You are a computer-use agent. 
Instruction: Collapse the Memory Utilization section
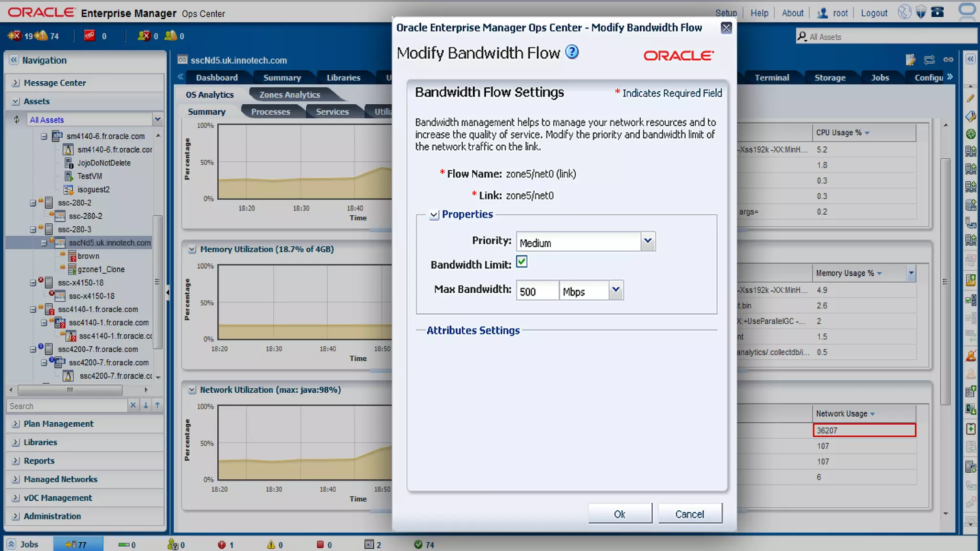pyautogui.click(x=192, y=249)
